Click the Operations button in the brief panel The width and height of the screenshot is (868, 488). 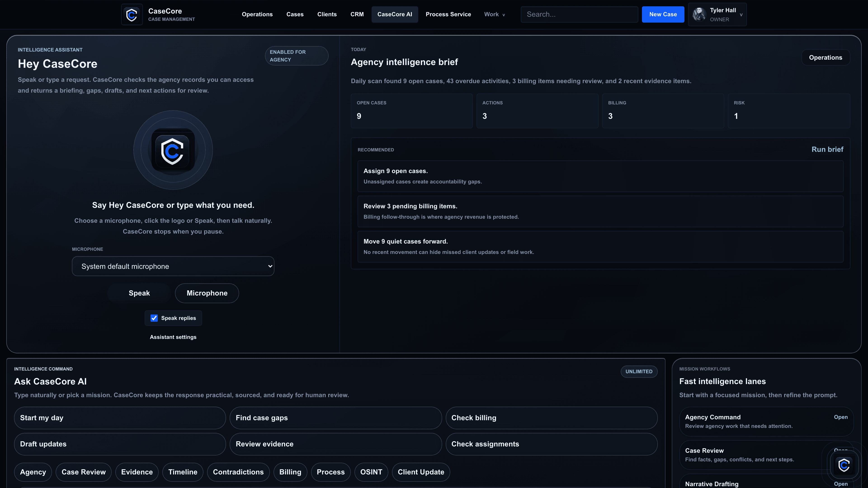click(826, 58)
